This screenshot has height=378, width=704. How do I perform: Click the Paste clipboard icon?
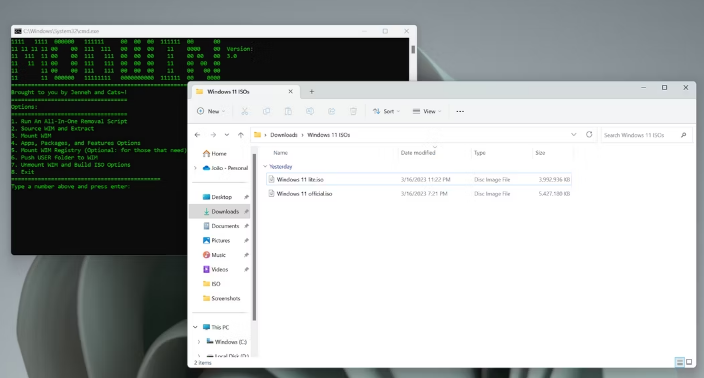click(288, 111)
